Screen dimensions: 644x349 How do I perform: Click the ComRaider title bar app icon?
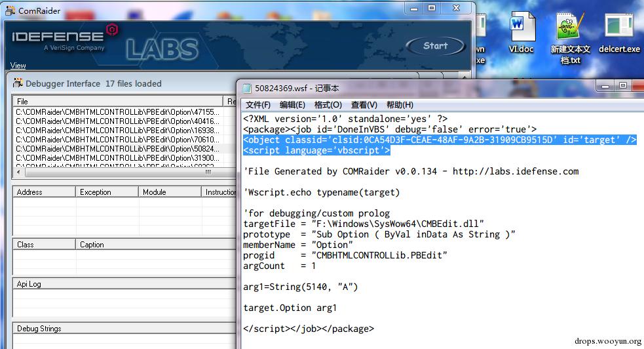(x=10, y=10)
